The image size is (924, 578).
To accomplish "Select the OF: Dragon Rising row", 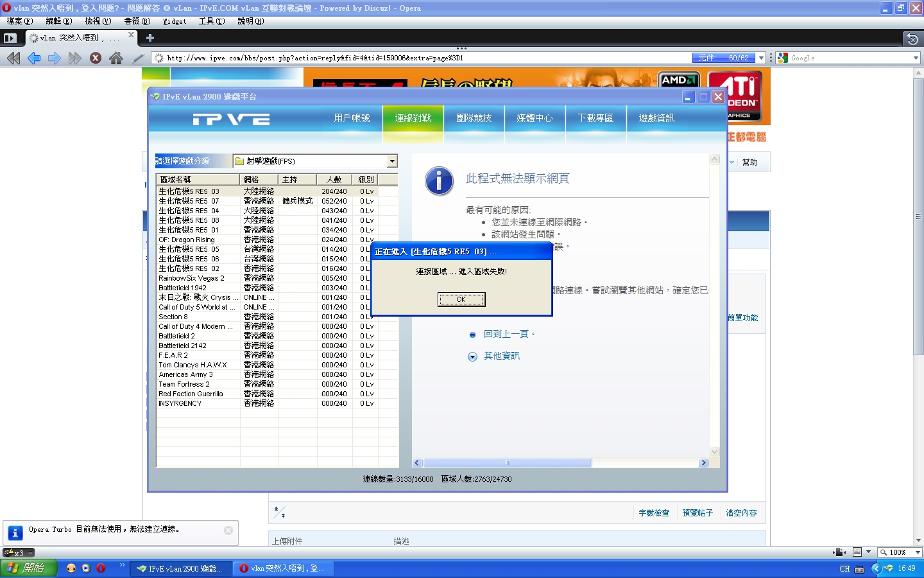I will click(x=277, y=240).
